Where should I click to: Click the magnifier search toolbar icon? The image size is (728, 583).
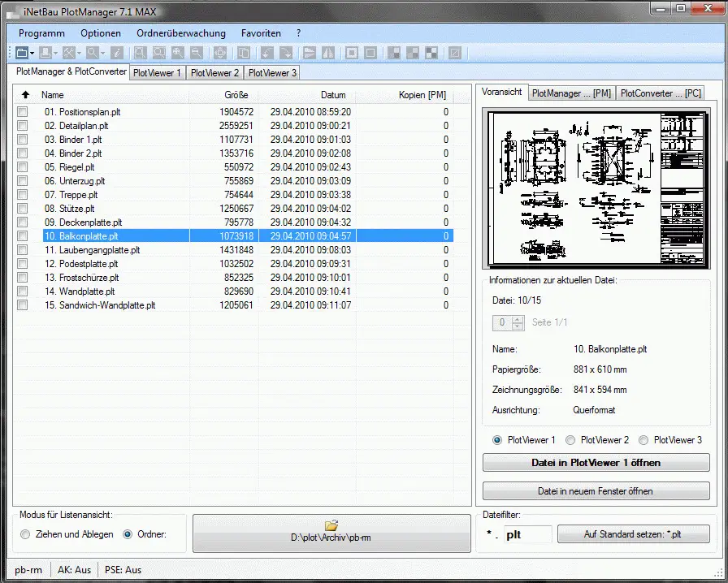93,53
